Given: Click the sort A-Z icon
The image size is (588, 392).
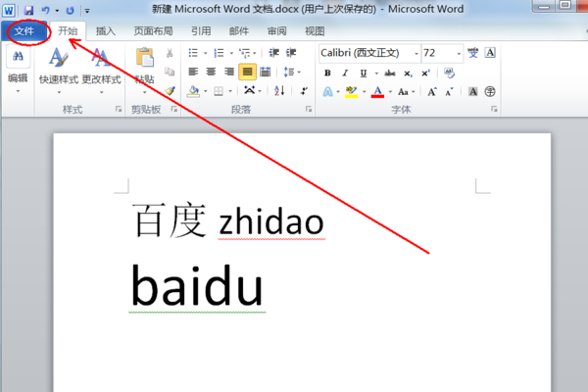Looking at the screenshot, I should coord(279,90).
